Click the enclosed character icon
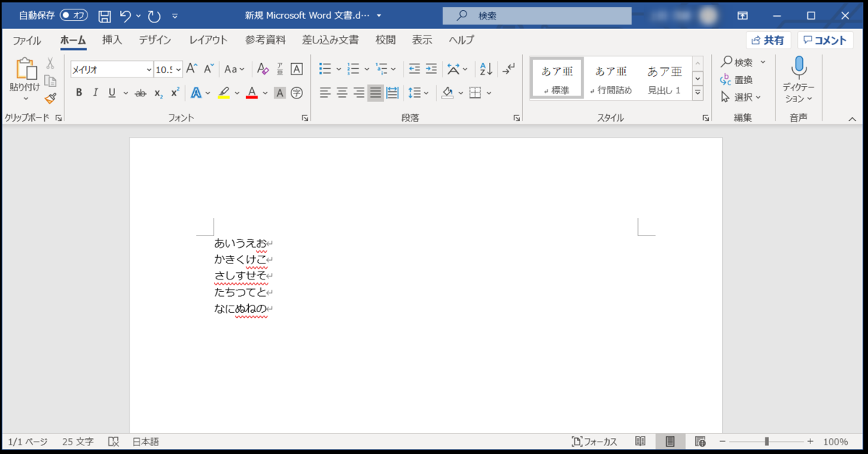This screenshot has height=454, width=868. pos(297,93)
